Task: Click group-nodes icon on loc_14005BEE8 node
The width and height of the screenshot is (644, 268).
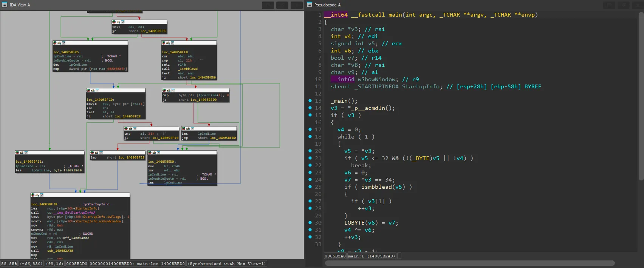Action: (x=172, y=43)
